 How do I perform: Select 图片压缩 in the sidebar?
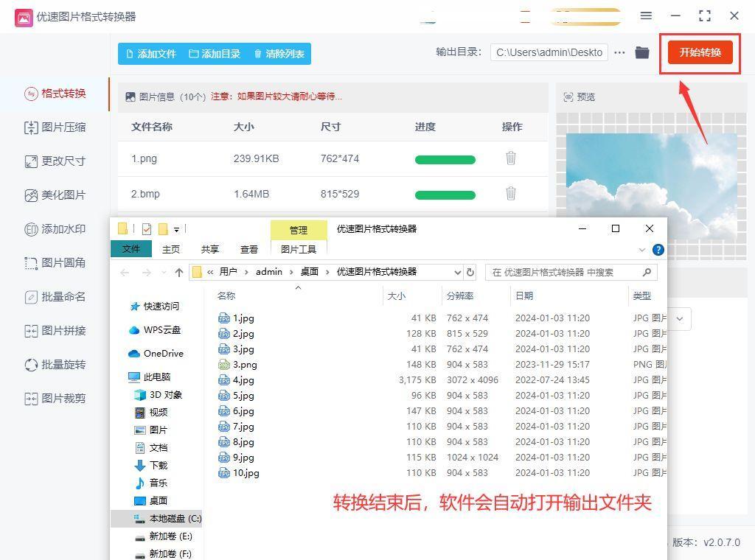coord(55,127)
